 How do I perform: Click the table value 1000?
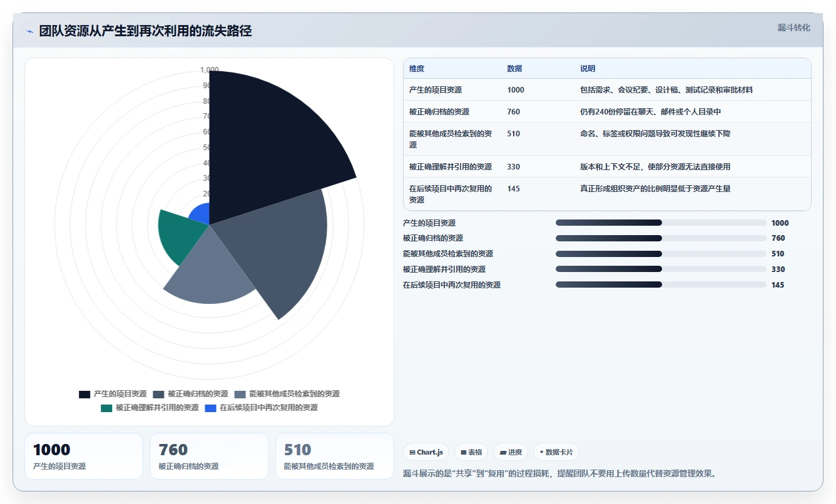pos(516,90)
